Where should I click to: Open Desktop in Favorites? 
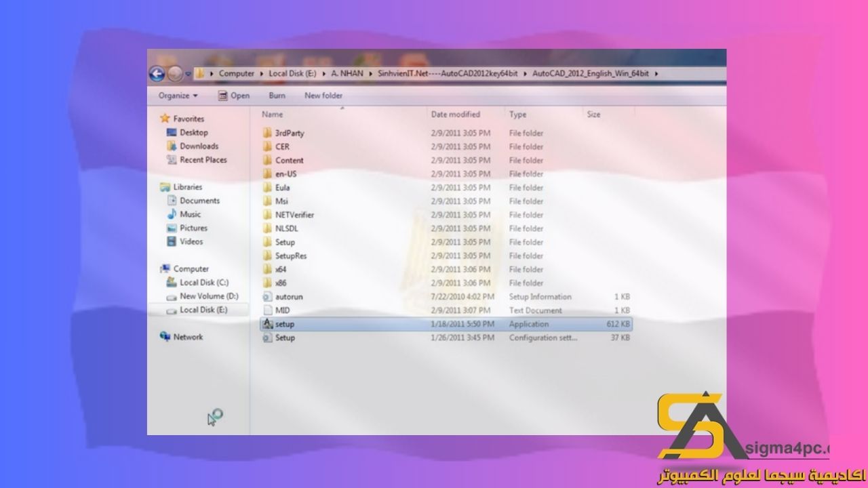click(x=194, y=132)
